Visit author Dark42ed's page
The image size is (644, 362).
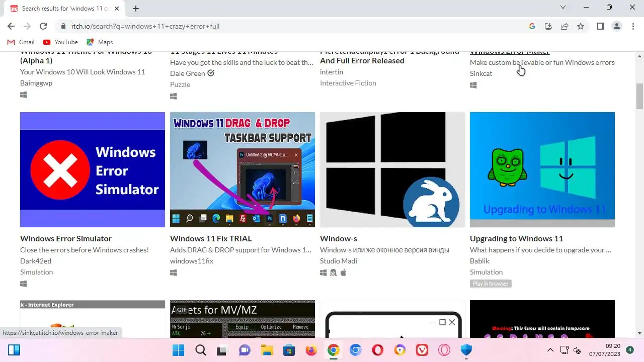pos(36,261)
